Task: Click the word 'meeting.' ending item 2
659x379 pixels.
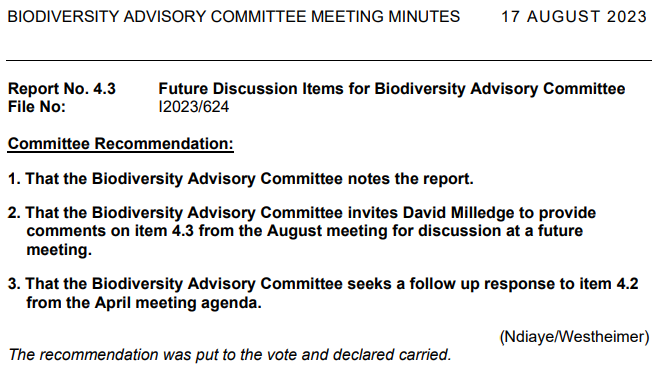Action: point(59,250)
